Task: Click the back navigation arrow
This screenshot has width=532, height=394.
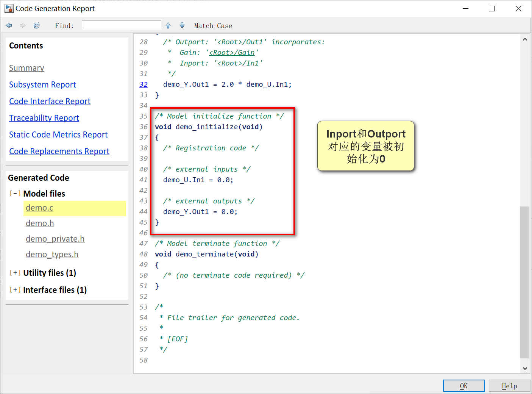Action: pyautogui.click(x=9, y=25)
